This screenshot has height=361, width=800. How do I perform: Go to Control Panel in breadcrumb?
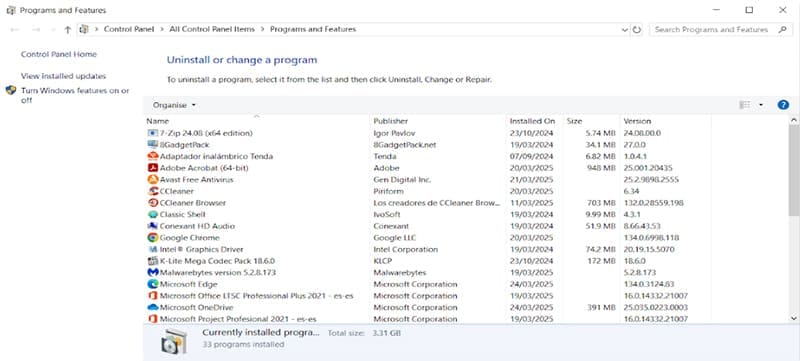click(x=129, y=30)
